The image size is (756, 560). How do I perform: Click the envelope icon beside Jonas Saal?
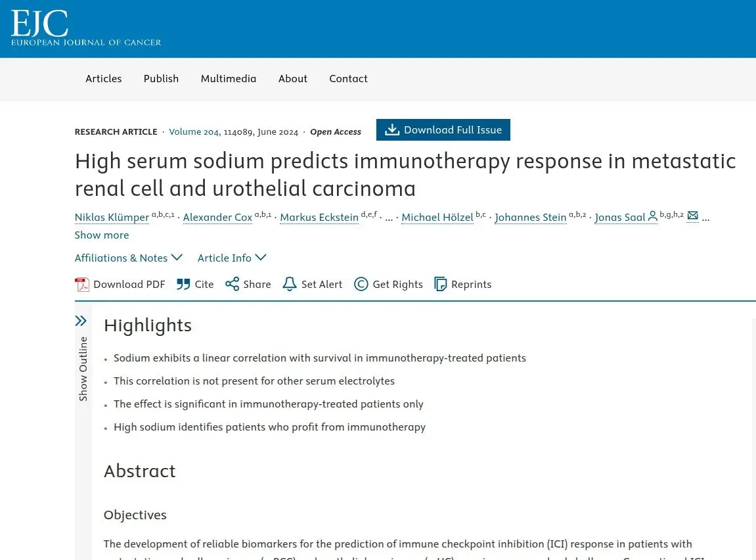(692, 215)
